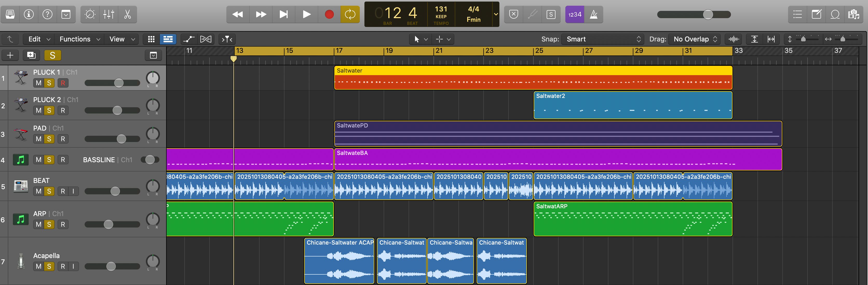Click the count-in 1234 button

(574, 15)
